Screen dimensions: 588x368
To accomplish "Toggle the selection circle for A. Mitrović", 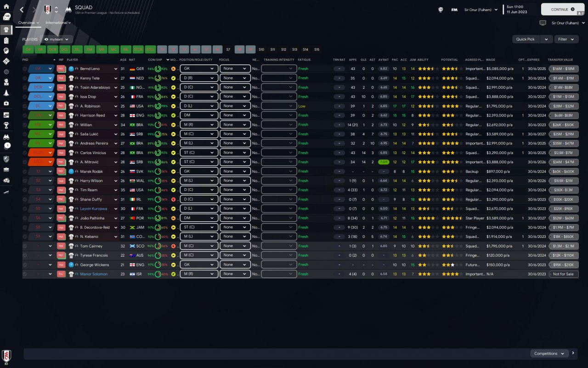I will 25,162.
